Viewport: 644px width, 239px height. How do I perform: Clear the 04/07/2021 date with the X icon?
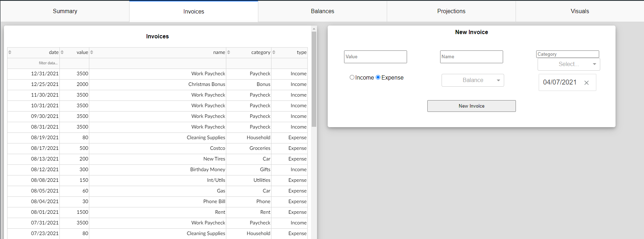coord(586,83)
